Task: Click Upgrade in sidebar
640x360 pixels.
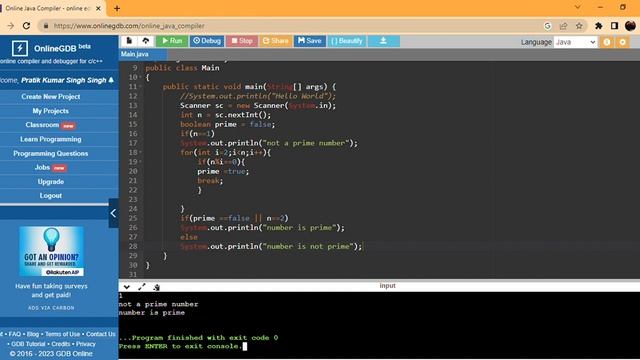Action: pos(51,182)
